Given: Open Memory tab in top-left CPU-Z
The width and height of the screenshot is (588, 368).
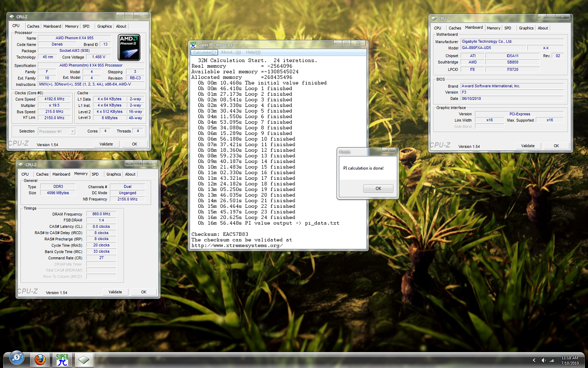Looking at the screenshot, I should [71, 26].
